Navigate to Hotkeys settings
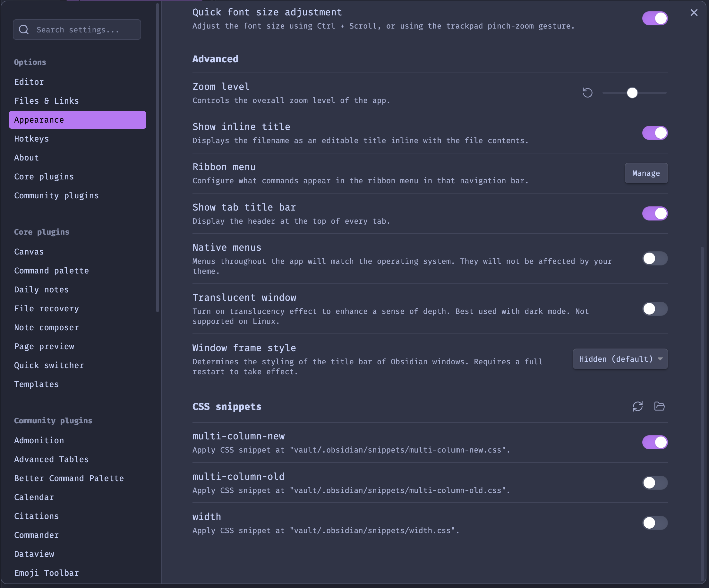Screen dimensions: 709x588 [x=31, y=138]
